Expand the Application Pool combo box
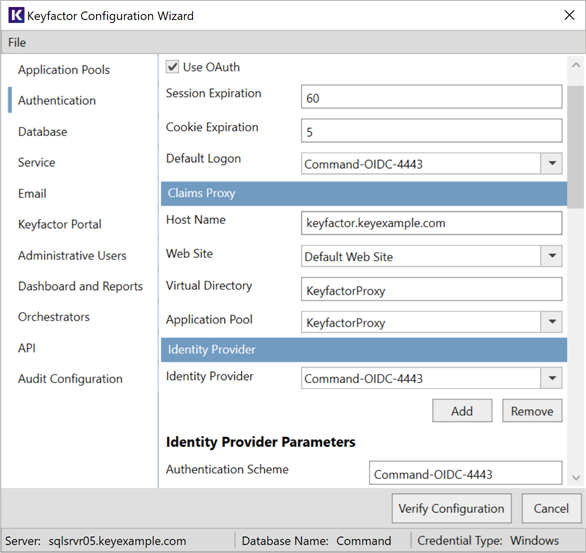This screenshot has height=553, width=586. [552, 322]
